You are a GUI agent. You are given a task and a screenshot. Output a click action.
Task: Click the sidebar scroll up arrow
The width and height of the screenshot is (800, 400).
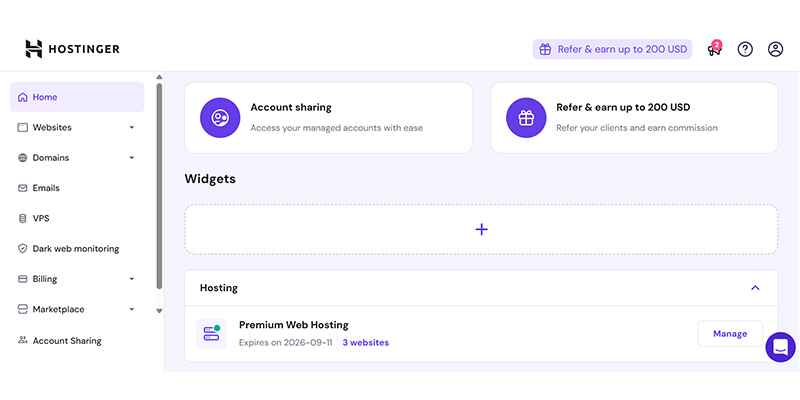click(x=159, y=77)
